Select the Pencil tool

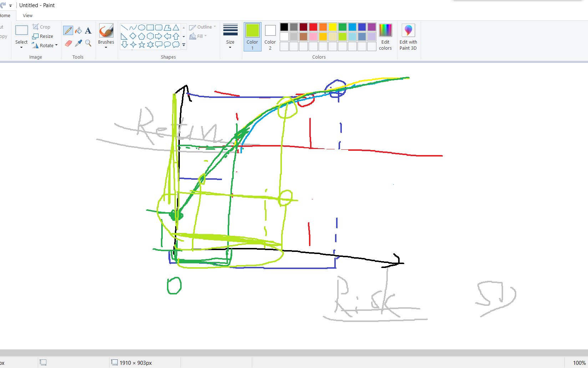click(x=68, y=30)
